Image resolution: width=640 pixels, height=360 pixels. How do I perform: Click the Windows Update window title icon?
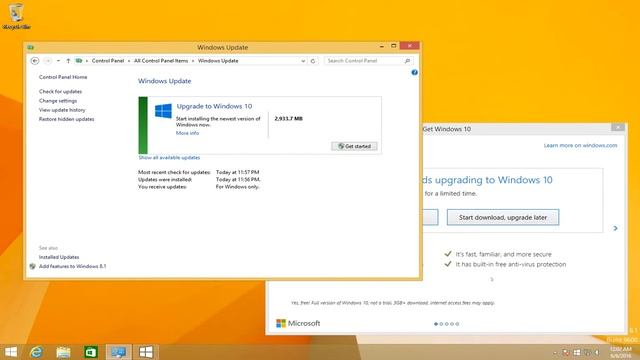click(31, 47)
